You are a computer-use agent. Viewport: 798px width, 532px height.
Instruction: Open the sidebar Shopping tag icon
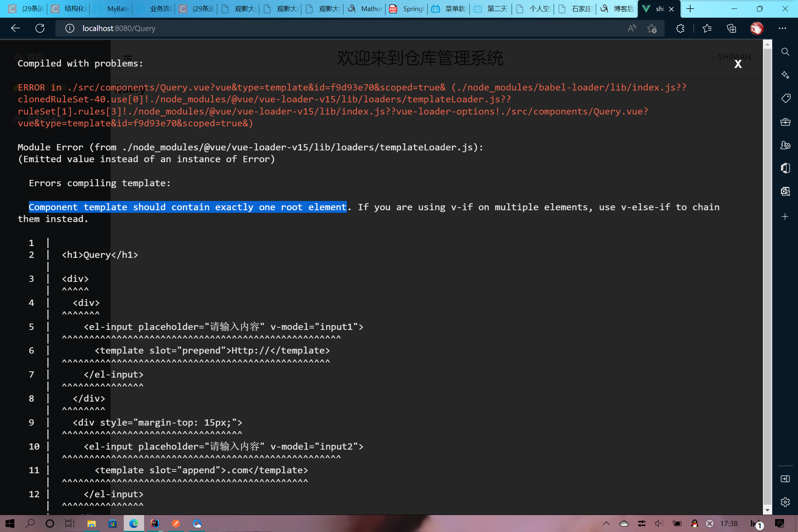pos(785,98)
